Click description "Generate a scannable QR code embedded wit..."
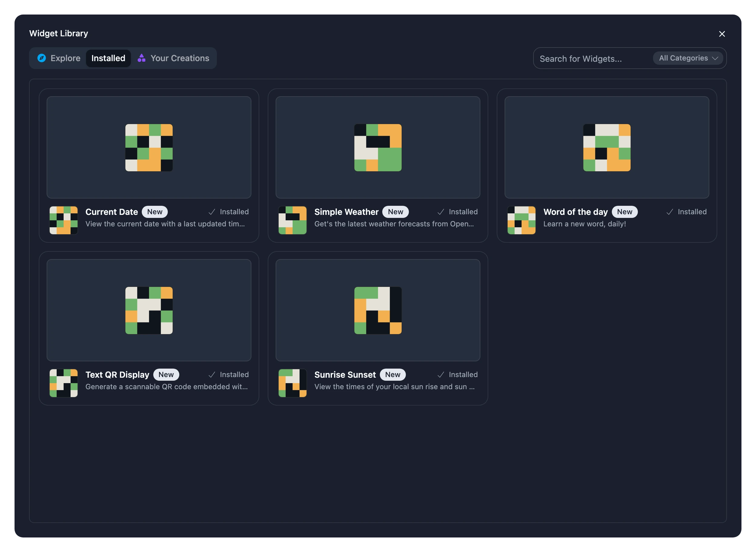The image size is (756, 552). click(167, 386)
